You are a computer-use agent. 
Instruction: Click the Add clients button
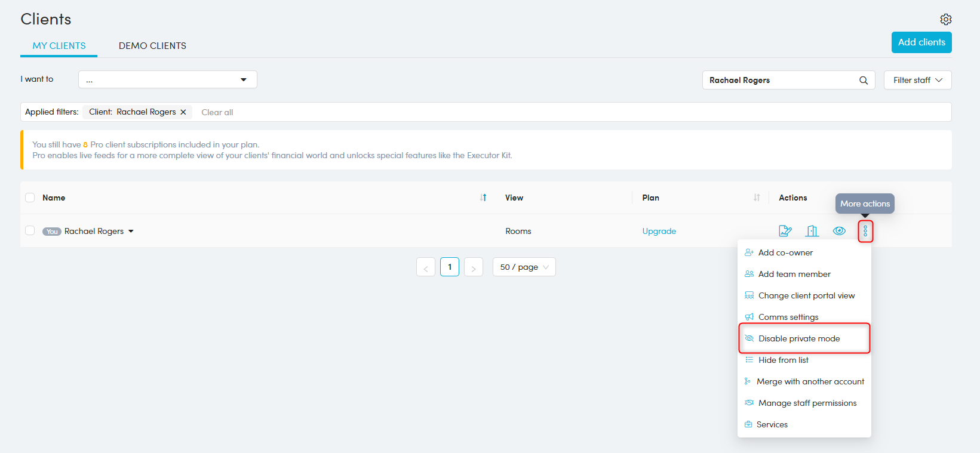point(921,42)
